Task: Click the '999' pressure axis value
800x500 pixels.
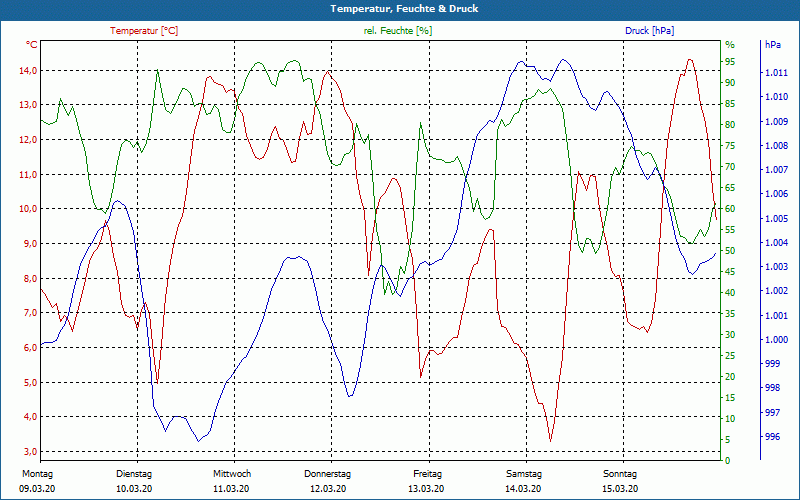Action: coord(772,364)
